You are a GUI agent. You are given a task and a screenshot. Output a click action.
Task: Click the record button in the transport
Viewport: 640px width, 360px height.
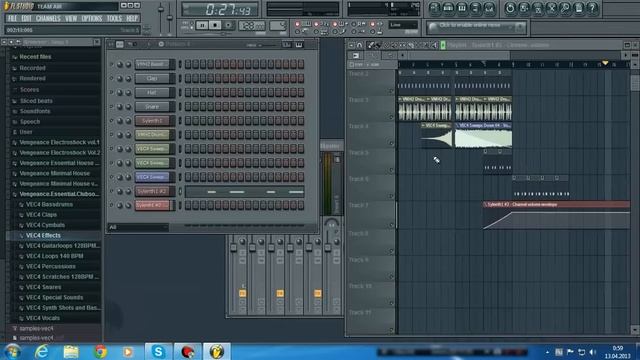point(229,25)
